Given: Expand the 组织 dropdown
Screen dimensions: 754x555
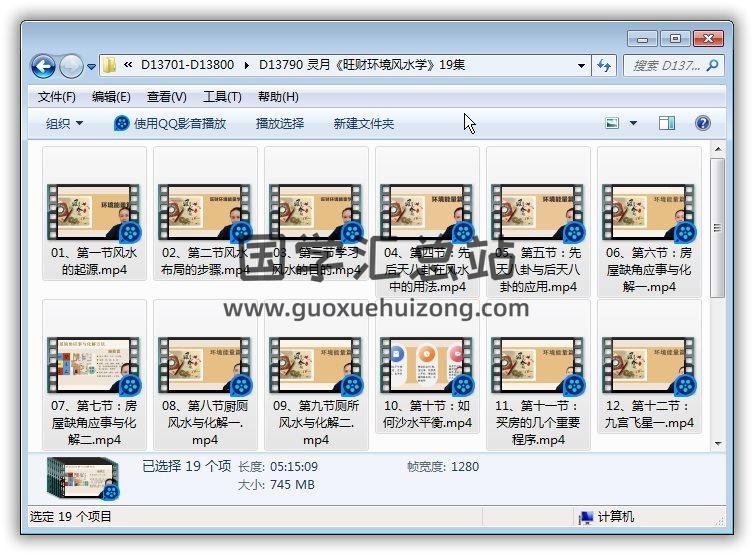Looking at the screenshot, I should pos(64,124).
